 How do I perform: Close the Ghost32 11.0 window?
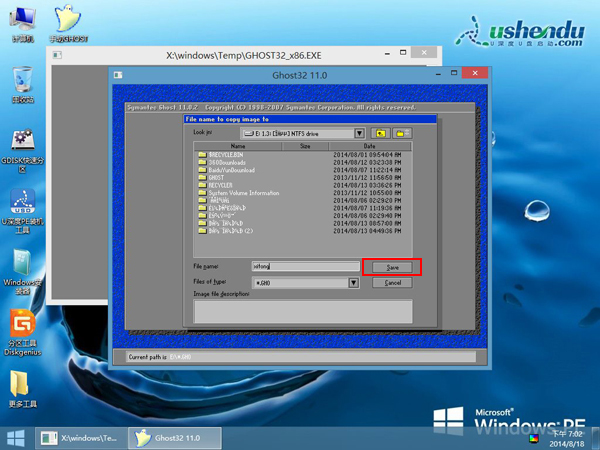475,73
